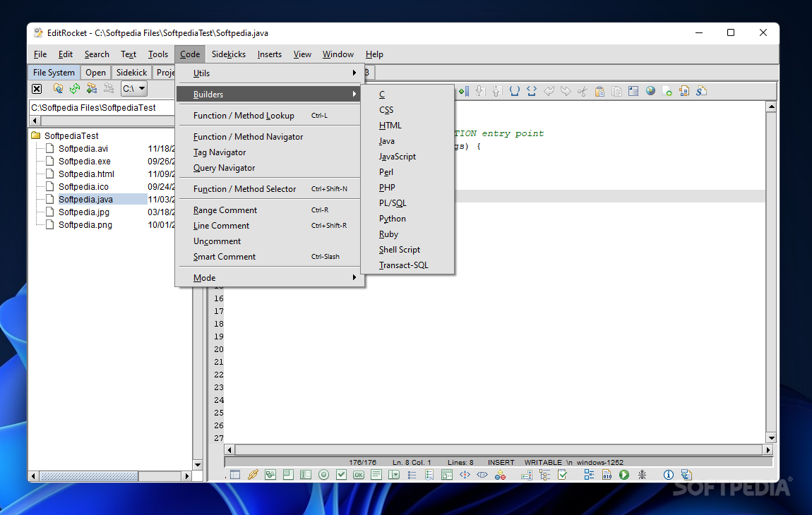Open the CSS builder

tap(407, 110)
